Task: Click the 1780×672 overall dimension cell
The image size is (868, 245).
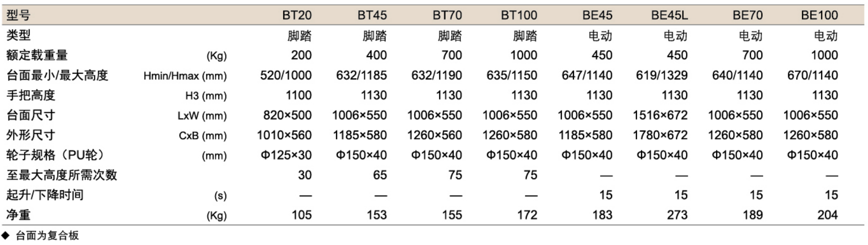Action: (x=660, y=136)
